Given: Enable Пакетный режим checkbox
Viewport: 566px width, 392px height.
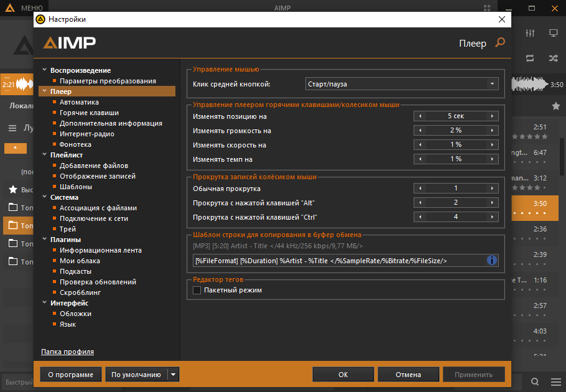Looking at the screenshot, I should (x=197, y=290).
